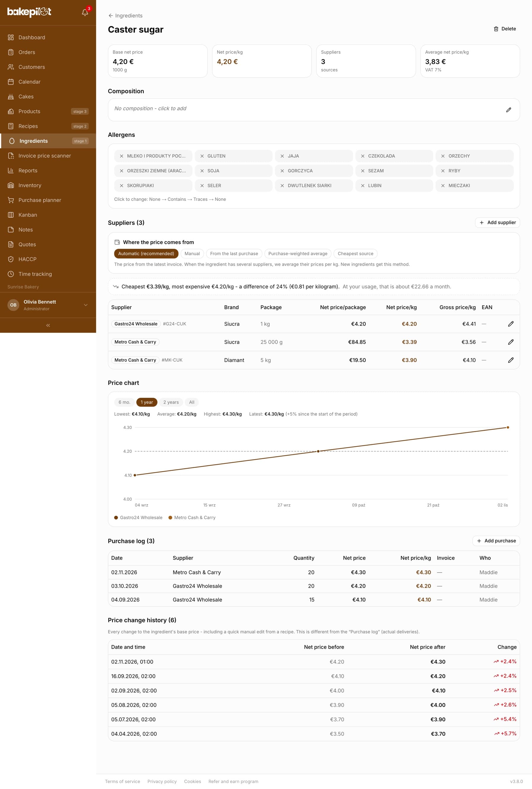Click the bakepilot logo
The image size is (532, 789).
click(29, 12)
